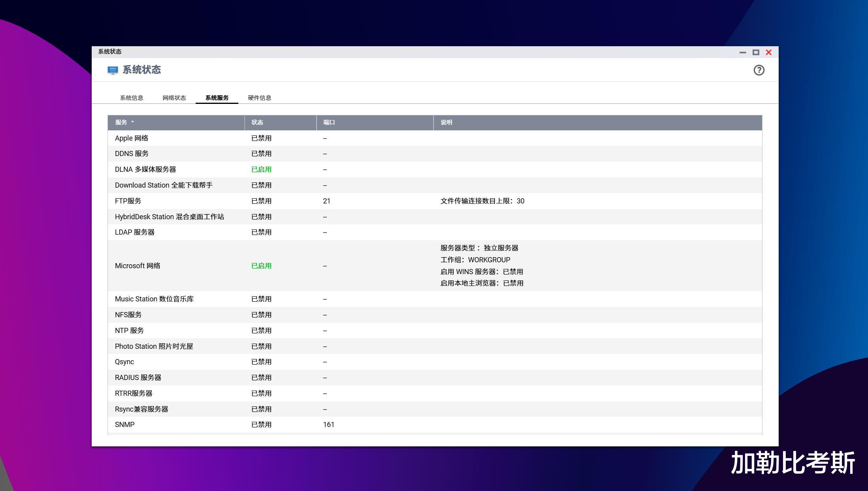868x491 pixels.
Task: Select the Photo Station 照片时光屋 row
Action: click(x=154, y=346)
